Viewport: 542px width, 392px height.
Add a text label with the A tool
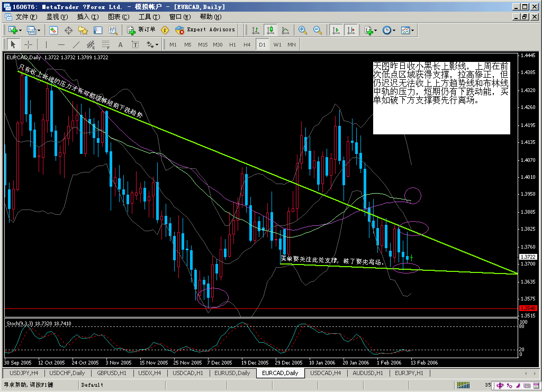tap(120, 44)
